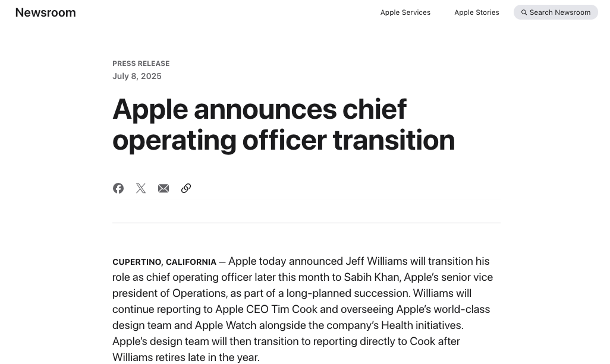Click the magnifying glass search icon

click(x=524, y=12)
